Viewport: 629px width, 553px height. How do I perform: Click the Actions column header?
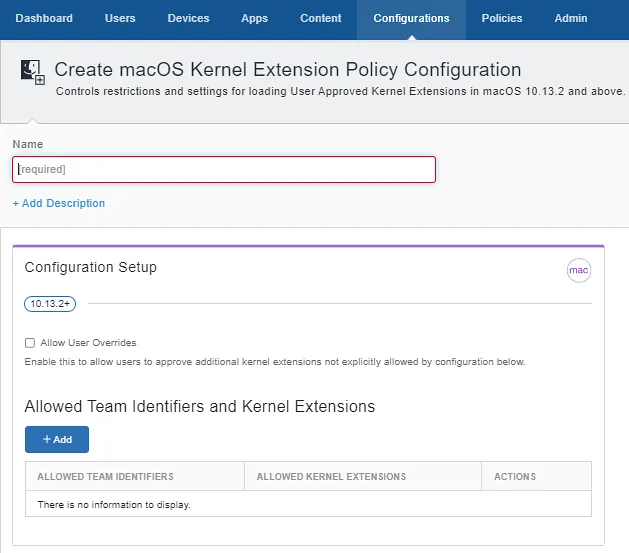click(536, 476)
